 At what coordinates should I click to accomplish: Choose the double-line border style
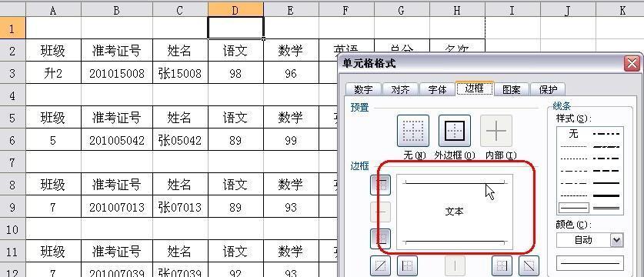pos(606,208)
